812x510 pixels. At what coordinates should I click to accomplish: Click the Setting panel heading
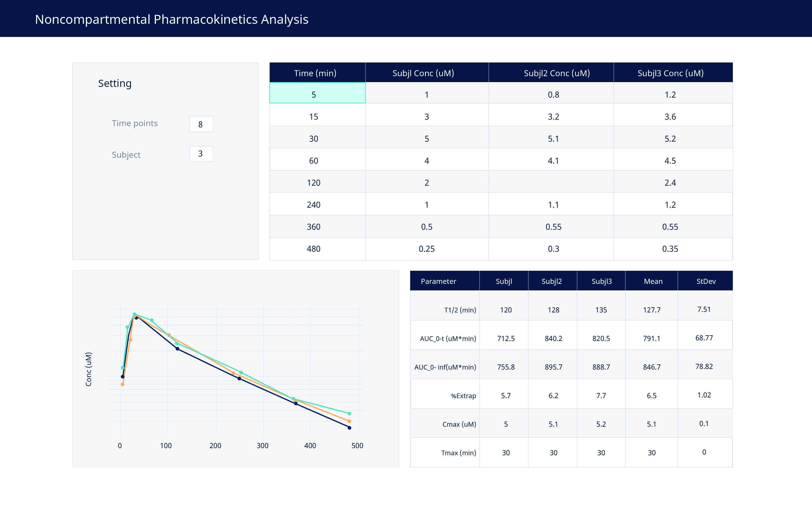115,83
